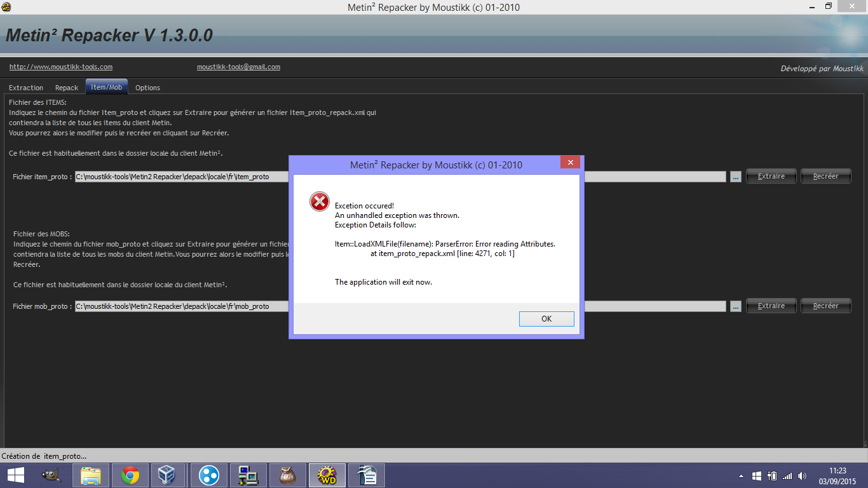Open GIMP from the taskbar
868x488 pixels.
(51, 475)
